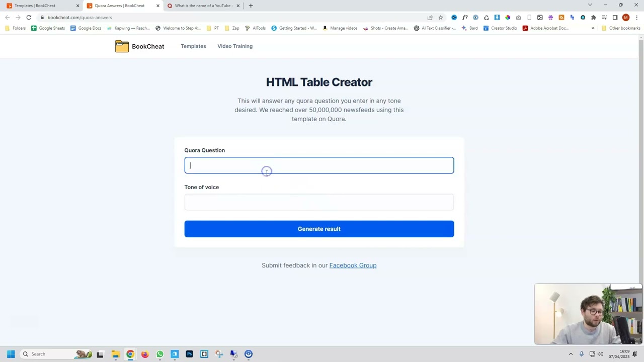Image resolution: width=644 pixels, height=362 pixels.
Task: Open the Creator Studio bookmark
Action: 500,28
